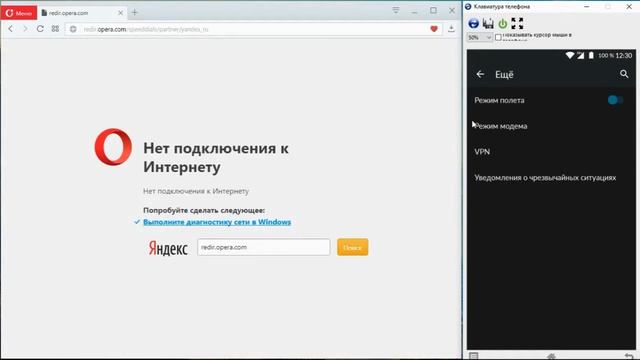Open Windows network diagnostics link

(x=217, y=222)
